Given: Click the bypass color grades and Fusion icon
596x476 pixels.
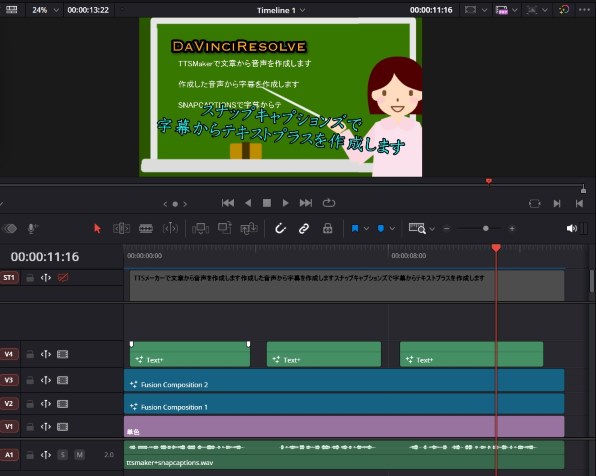Looking at the screenshot, I should [x=564, y=10].
